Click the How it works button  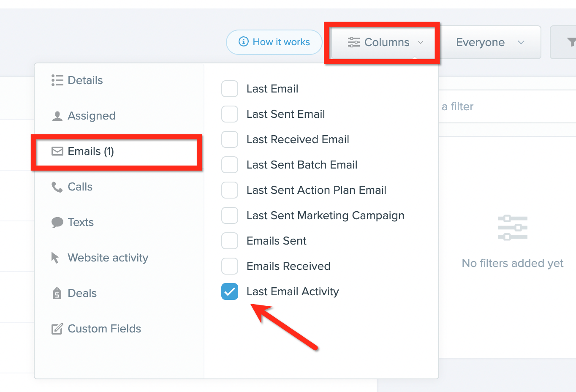[x=274, y=42]
